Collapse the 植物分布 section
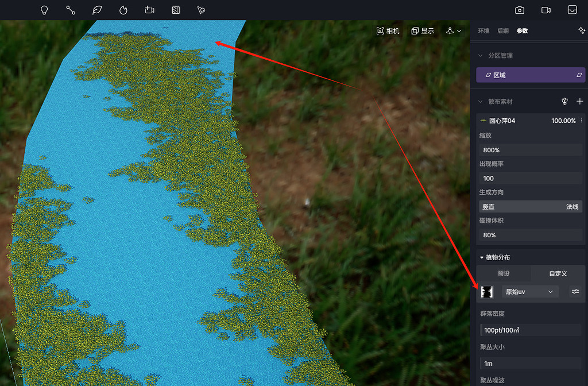Image resolution: width=588 pixels, height=386 pixels. click(x=482, y=257)
